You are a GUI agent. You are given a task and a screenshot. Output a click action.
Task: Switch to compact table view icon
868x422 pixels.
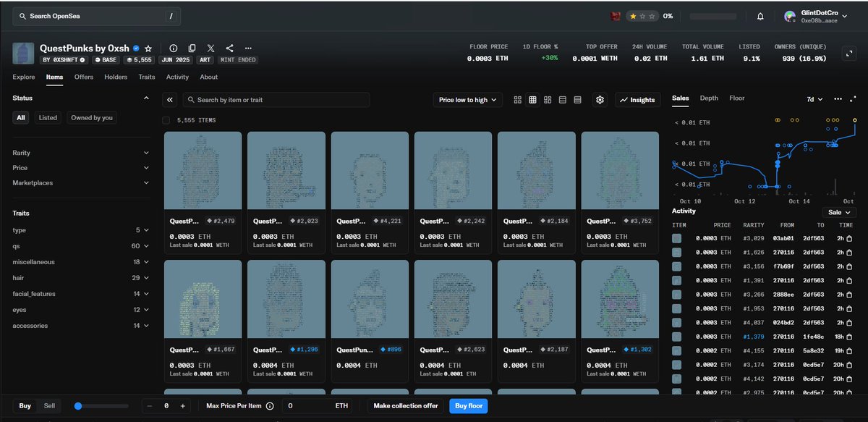(577, 100)
